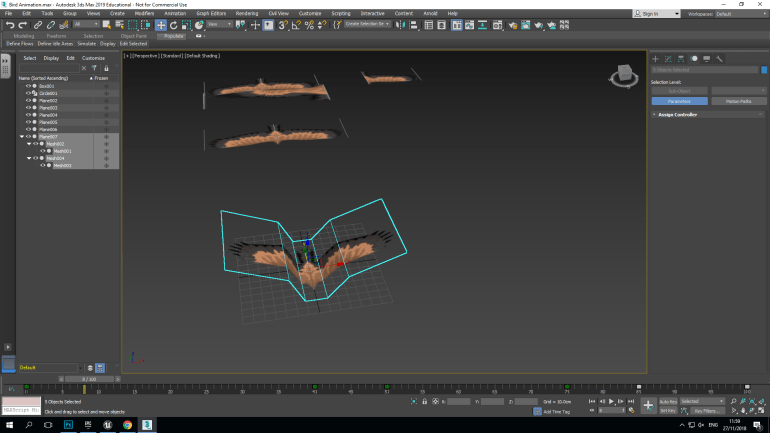
Task: Click the Mirror tool icon
Action: tap(400, 25)
